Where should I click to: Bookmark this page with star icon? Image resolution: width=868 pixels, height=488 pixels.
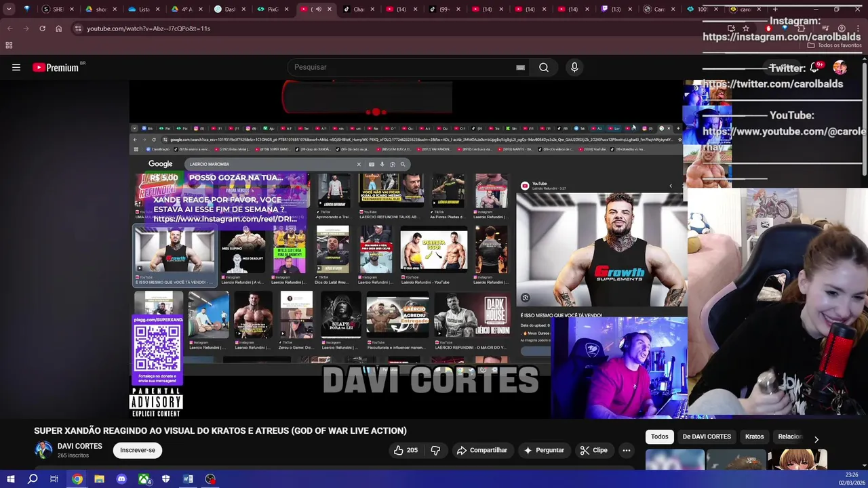(x=746, y=28)
